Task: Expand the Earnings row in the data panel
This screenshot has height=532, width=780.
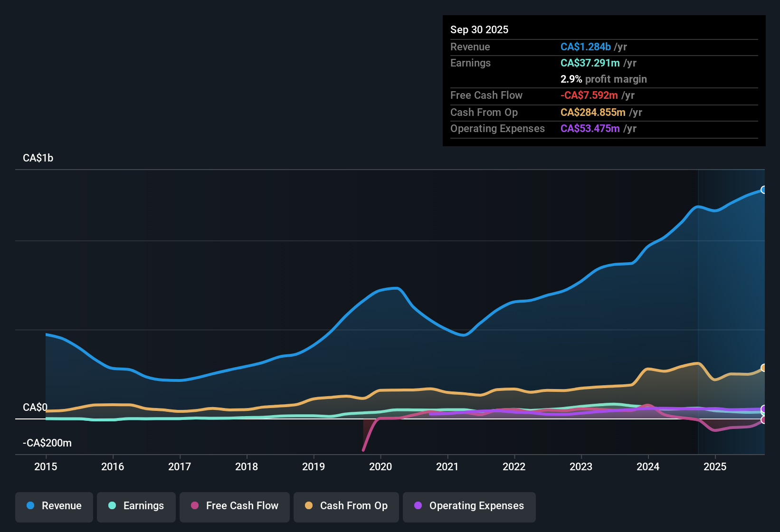Action: 470,63
